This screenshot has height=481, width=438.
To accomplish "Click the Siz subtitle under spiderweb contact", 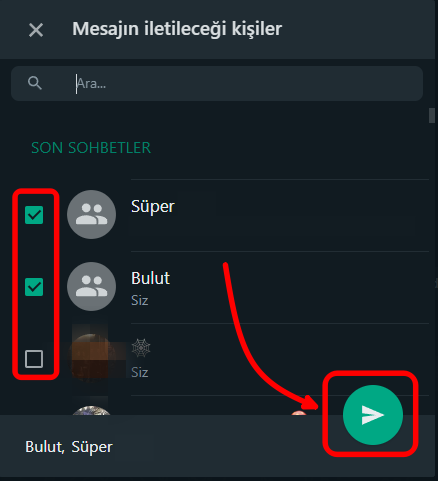I will click(140, 372).
